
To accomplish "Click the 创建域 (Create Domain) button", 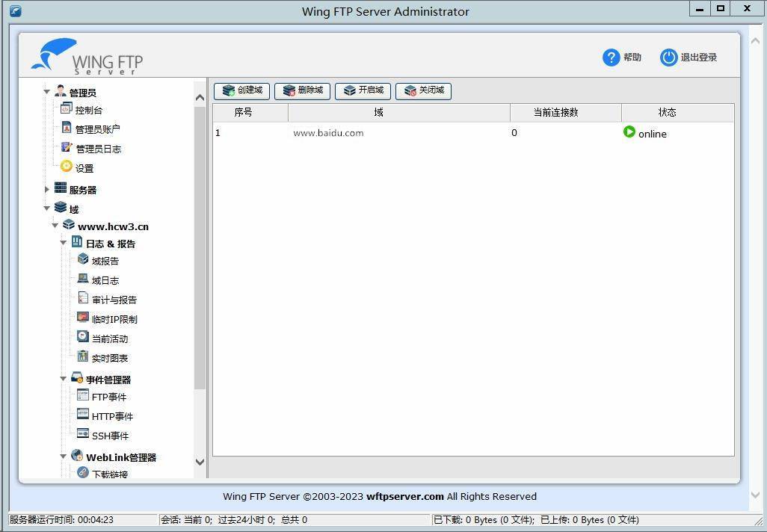I will click(x=241, y=90).
